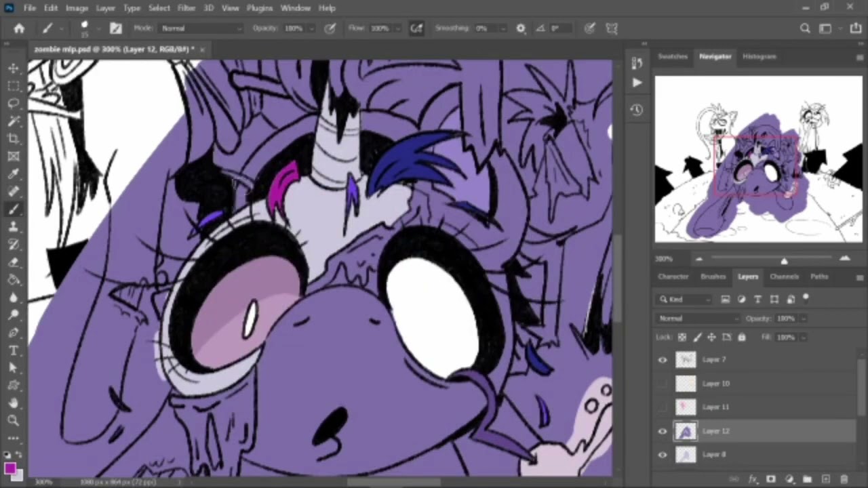Screen dimensions: 868x488
Task: Select the Dodge tool
Action: click(14, 314)
